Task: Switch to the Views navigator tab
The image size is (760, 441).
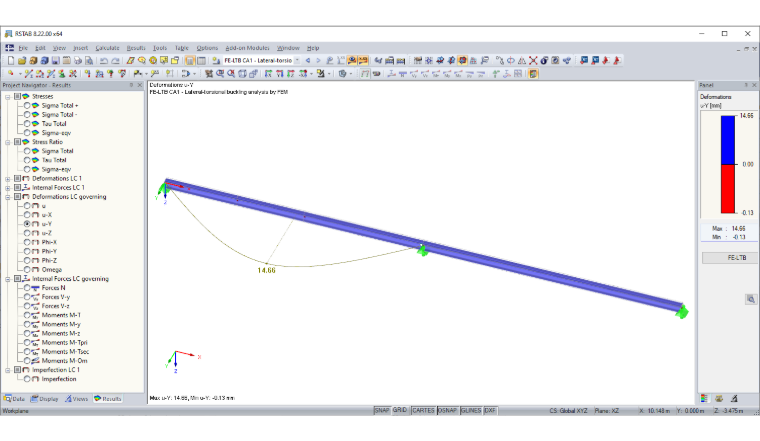Action: tap(77, 399)
